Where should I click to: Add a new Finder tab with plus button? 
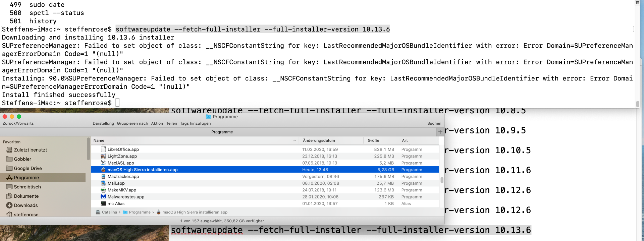[x=440, y=132]
